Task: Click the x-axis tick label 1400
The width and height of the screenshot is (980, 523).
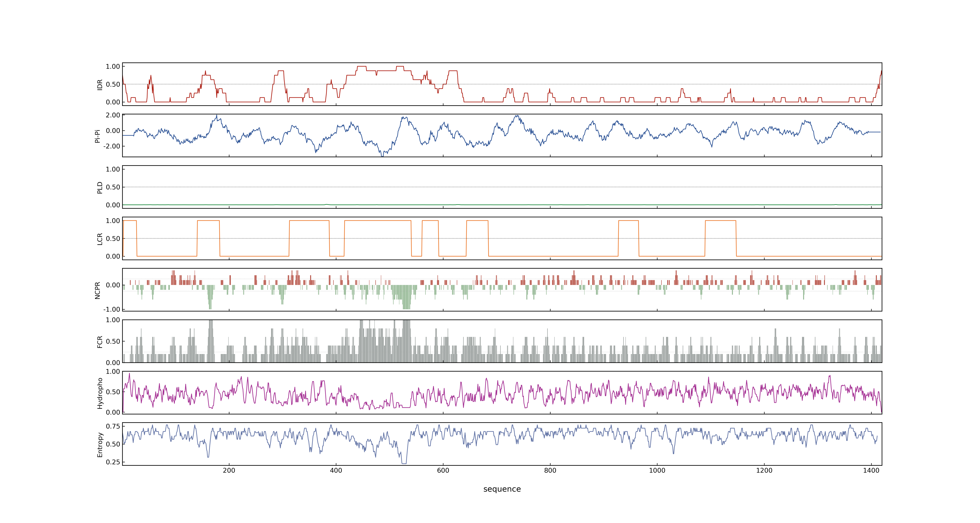Action: [x=871, y=470]
